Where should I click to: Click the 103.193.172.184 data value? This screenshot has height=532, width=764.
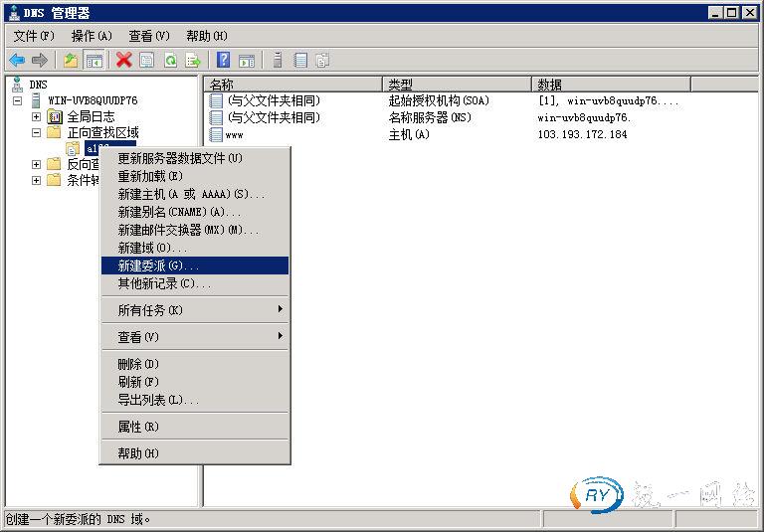point(582,134)
